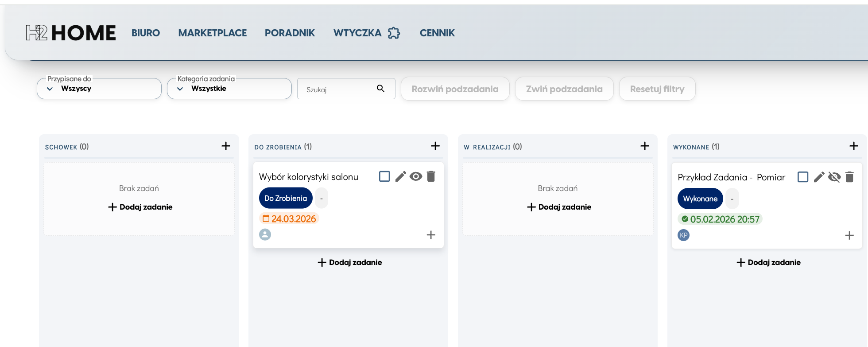
Task: Add task with SCHOWEK header plus icon
Action: [226, 146]
